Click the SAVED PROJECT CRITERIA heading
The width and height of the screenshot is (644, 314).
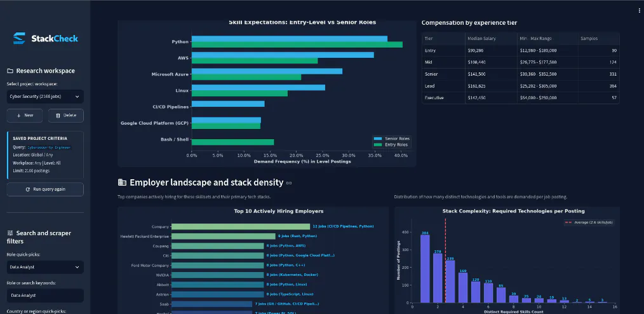40,139
